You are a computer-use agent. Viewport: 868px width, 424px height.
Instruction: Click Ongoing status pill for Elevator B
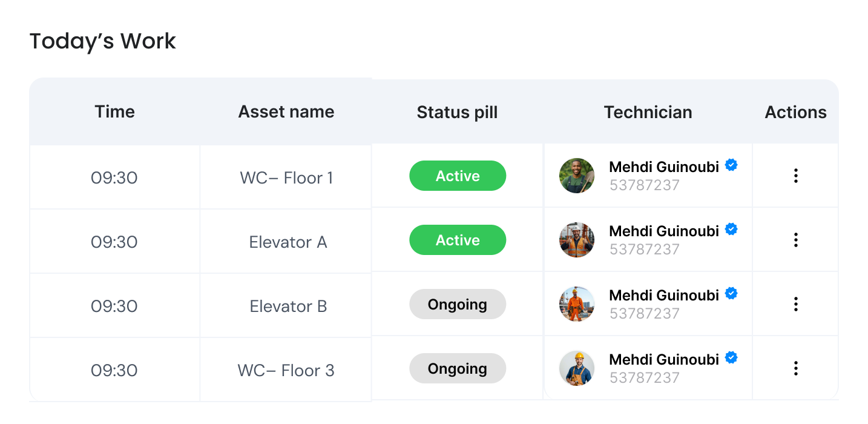(458, 304)
